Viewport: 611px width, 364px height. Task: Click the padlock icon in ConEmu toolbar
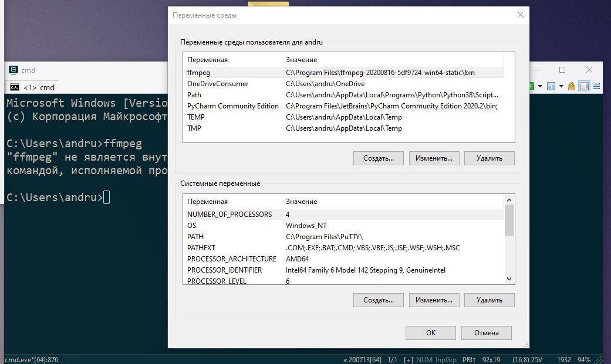(572, 86)
